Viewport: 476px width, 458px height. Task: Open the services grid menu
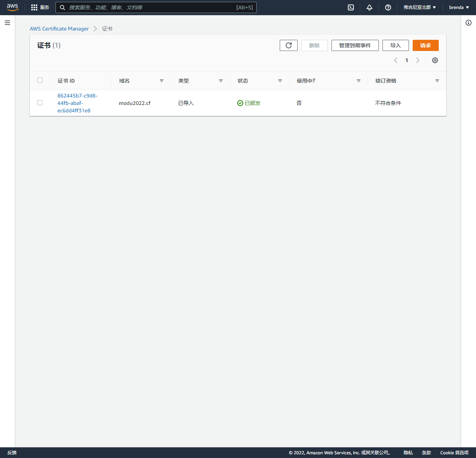(34, 7)
